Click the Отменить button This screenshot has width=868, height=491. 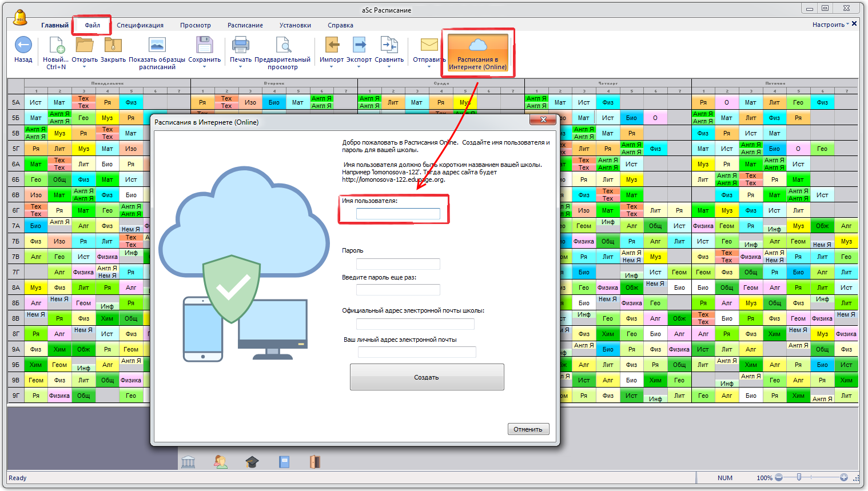[x=528, y=429]
